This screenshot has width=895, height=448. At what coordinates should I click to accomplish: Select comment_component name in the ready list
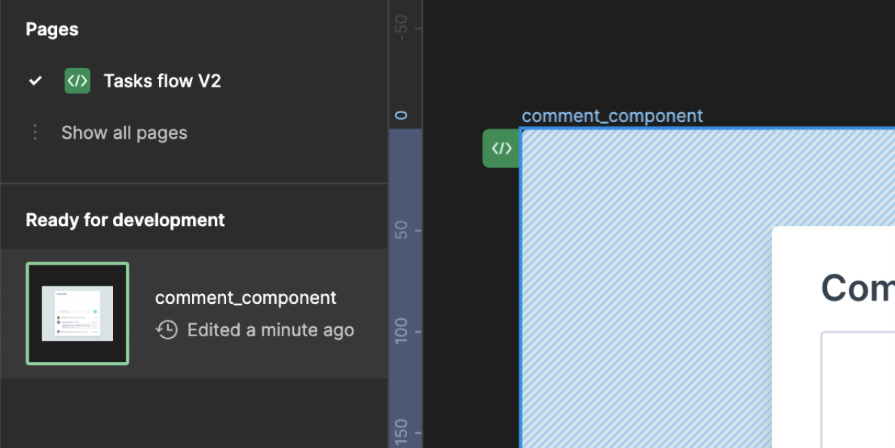(245, 298)
